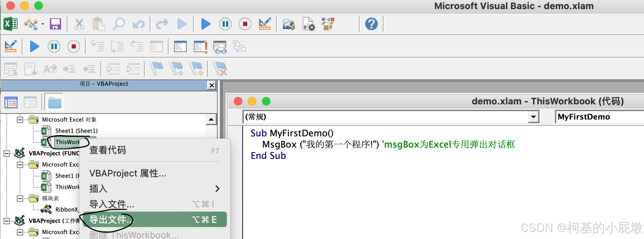Choose VBAProject 属性... from context menu
This screenshot has width=644, height=239.
(x=155, y=173)
